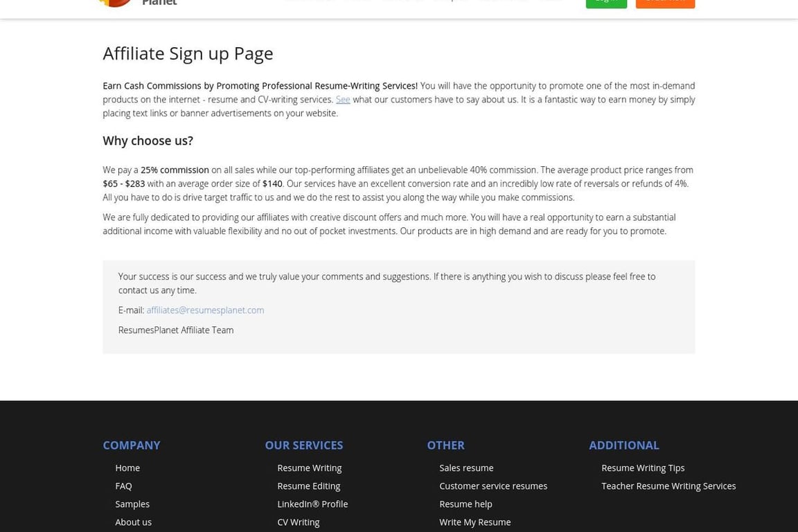Screen dimensions: 798x532
Task: Click the bold '25% commission' text
Action: point(175,170)
